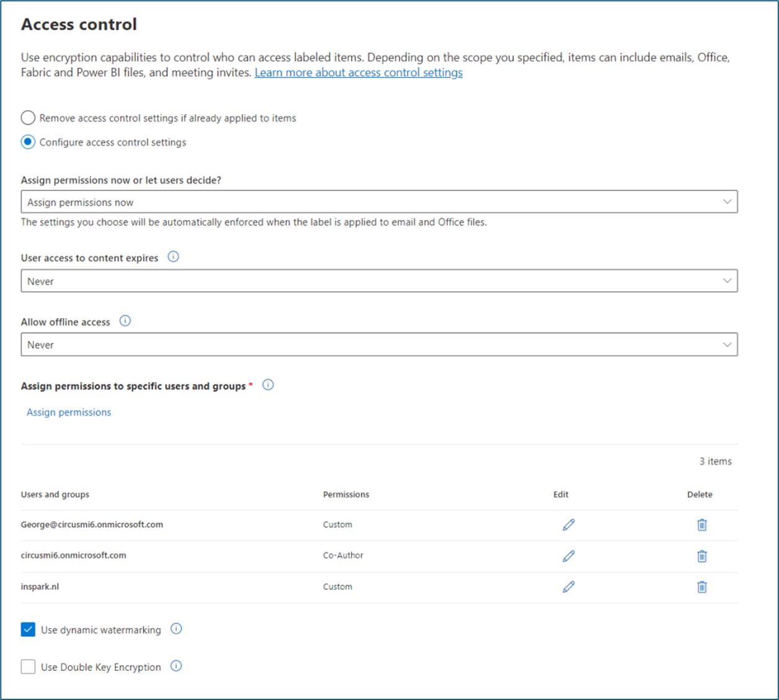Click the Assign permissions link
This screenshot has height=700, width=779.
(x=68, y=412)
